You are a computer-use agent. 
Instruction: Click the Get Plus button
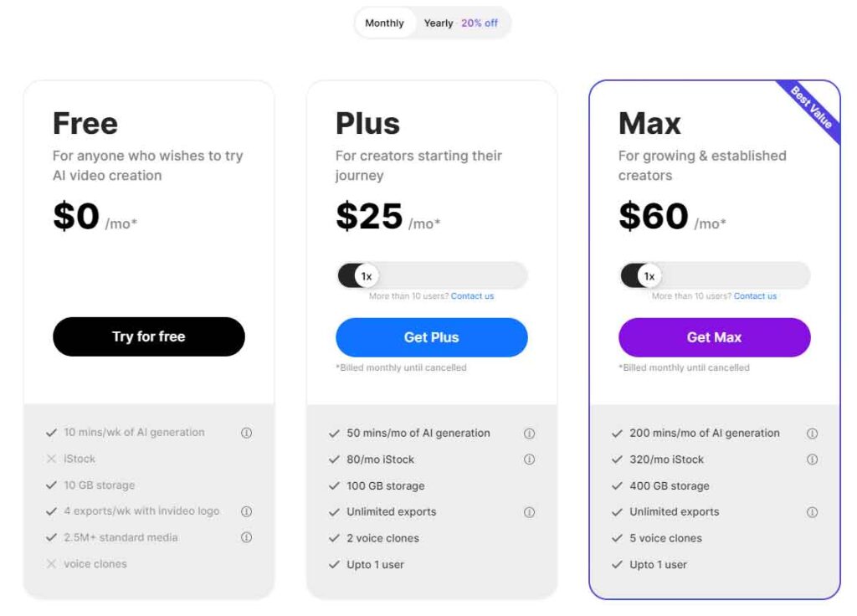431,336
